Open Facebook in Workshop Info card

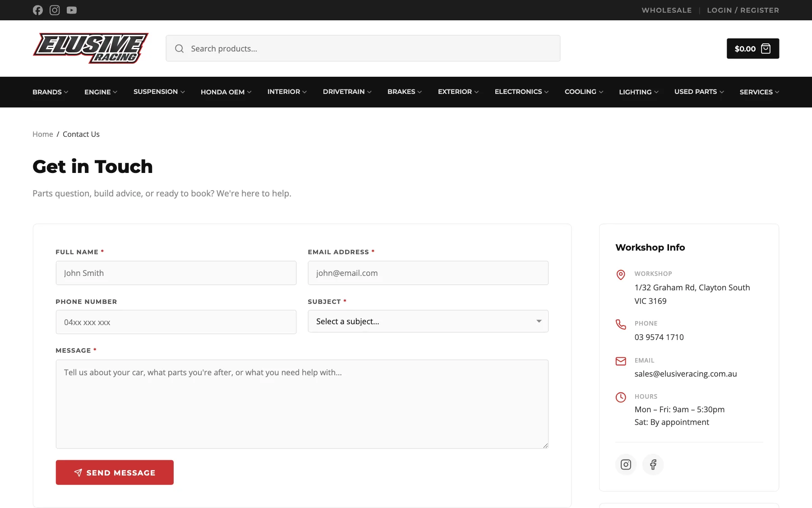click(653, 464)
